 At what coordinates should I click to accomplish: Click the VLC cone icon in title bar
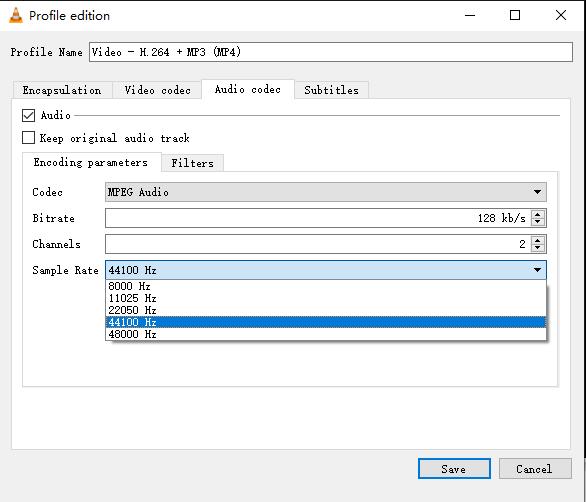coord(16,15)
